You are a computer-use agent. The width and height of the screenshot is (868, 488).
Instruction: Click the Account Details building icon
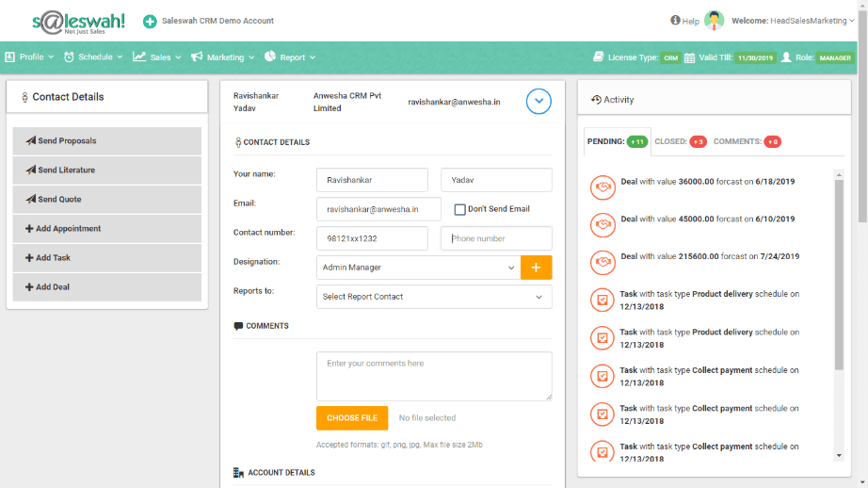click(x=238, y=473)
